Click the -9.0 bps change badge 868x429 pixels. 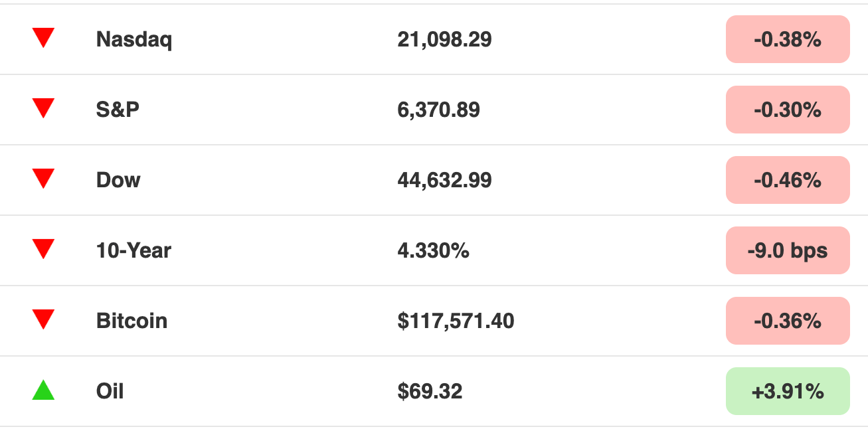788,250
